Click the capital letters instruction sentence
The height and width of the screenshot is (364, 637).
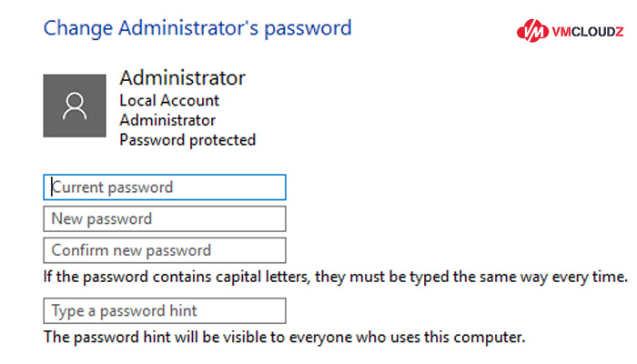336,277
